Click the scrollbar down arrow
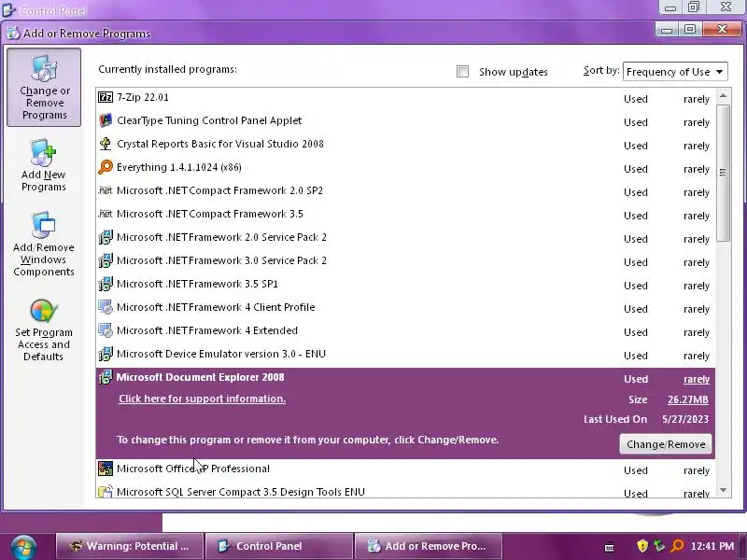 (x=723, y=490)
